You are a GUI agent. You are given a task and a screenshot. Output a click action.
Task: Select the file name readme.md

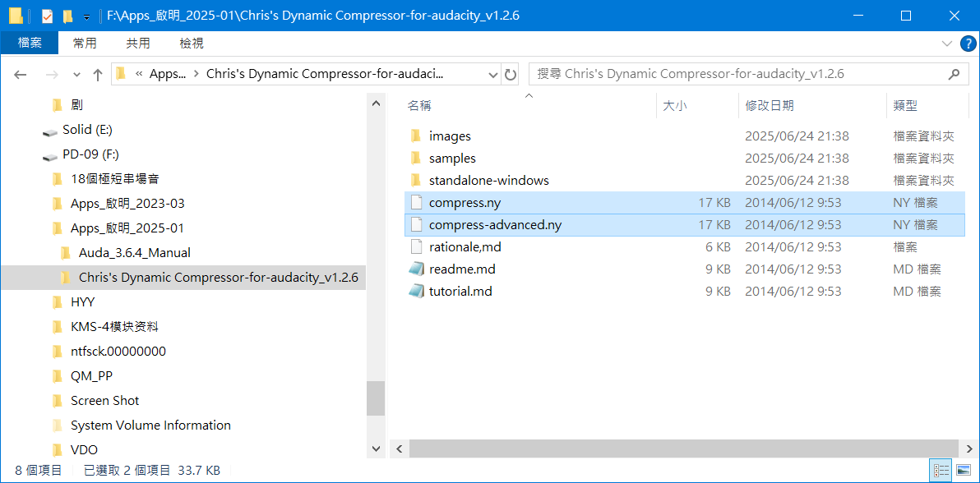point(462,269)
